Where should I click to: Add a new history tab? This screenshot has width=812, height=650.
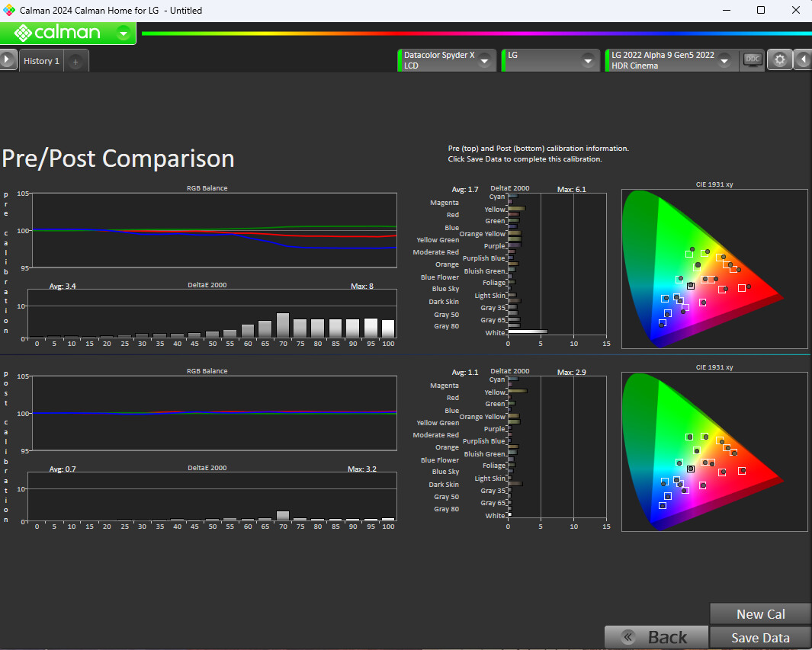point(75,62)
